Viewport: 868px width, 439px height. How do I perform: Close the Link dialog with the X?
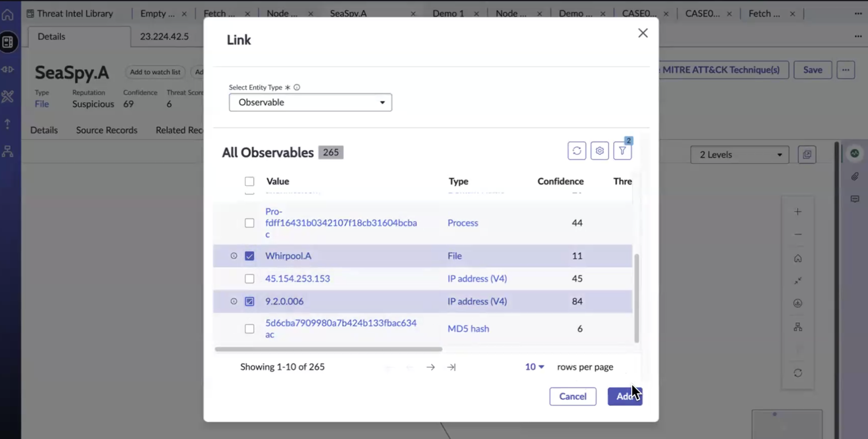tap(643, 33)
